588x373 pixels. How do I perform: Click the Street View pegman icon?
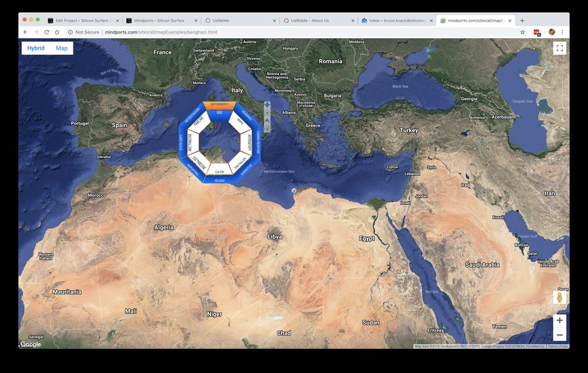click(x=560, y=297)
